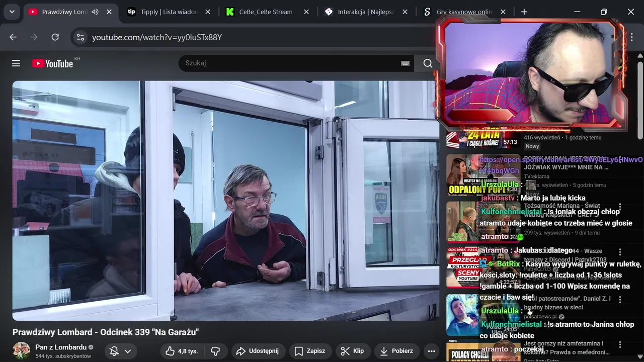This screenshot has width=644, height=362.
Task: Open the ODPALONY recommended video thumbnail
Action: 483,174
